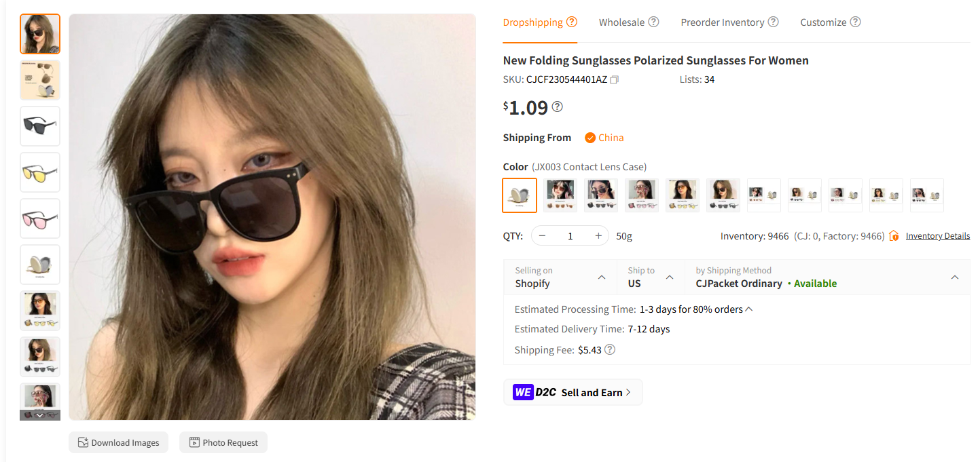This screenshot has height=462, width=980.
Task: Click the Download Images button
Action: [x=118, y=442]
